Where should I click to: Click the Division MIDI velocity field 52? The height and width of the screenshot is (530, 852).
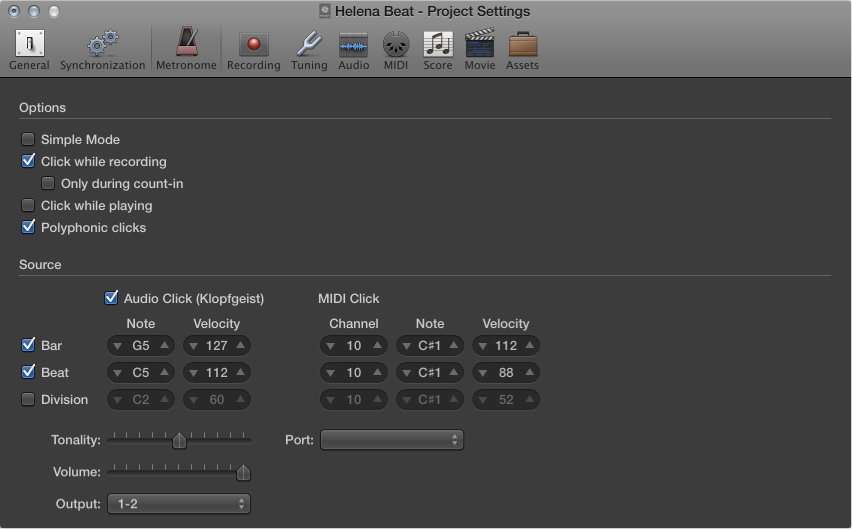506,400
